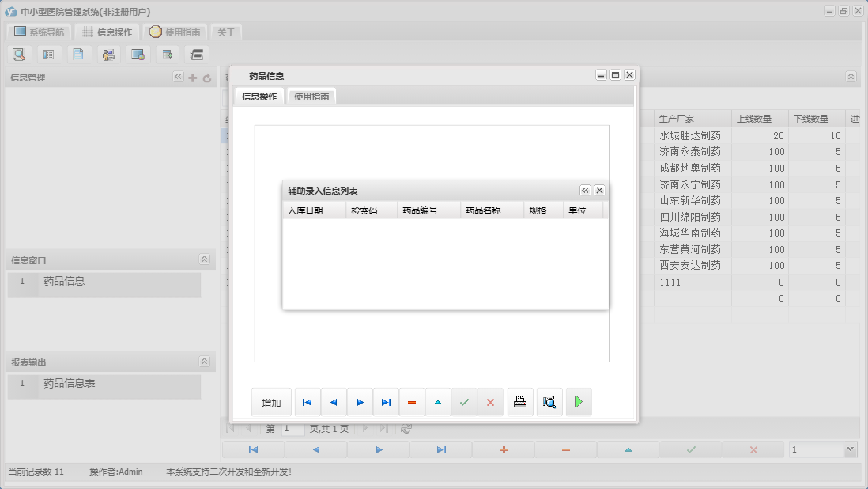Viewport: 868px width, 489px height.
Task: Open page-size dropdown showing 1
Action: [851, 449]
